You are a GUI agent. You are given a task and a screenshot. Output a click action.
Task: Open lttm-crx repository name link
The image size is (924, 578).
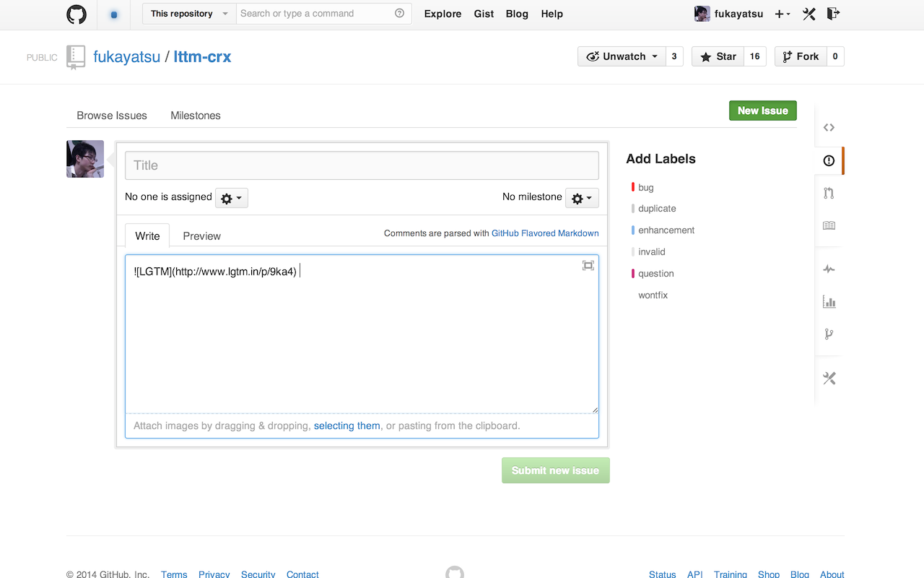click(202, 57)
